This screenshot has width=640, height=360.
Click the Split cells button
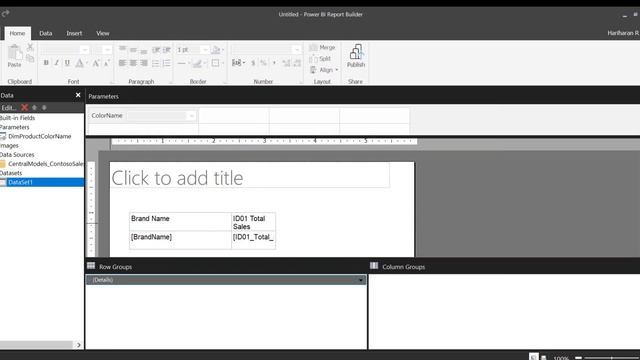click(x=320, y=59)
